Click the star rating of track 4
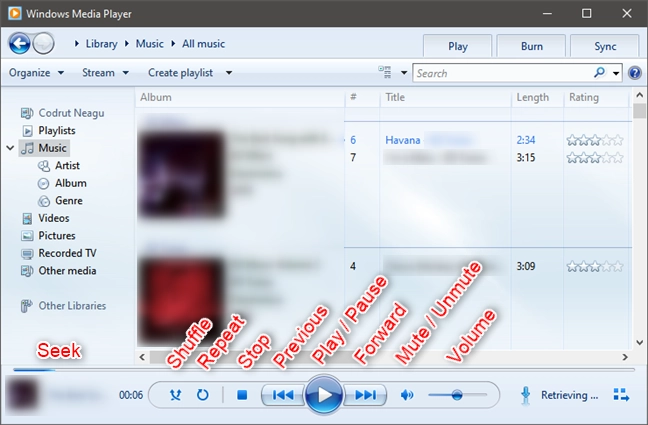Image resolution: width=648 pixels, height=425 pixels. coord(595,266)
